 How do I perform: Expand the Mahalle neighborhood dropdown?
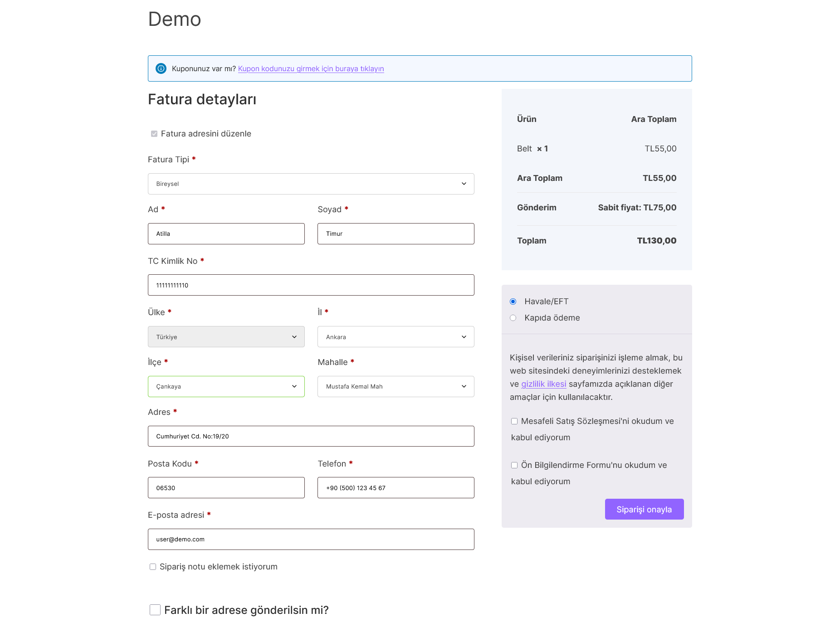click(x=396, y=386)
